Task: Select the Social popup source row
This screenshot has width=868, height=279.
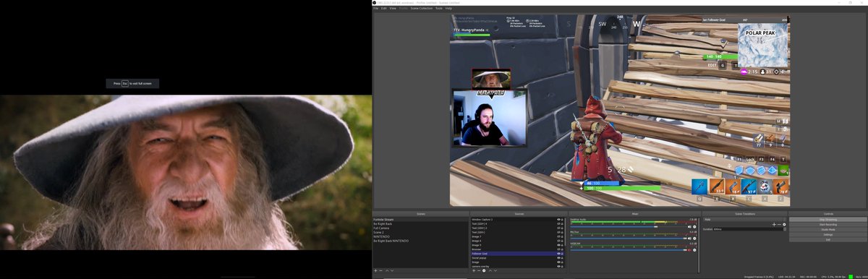Action: tap(517, 258)
